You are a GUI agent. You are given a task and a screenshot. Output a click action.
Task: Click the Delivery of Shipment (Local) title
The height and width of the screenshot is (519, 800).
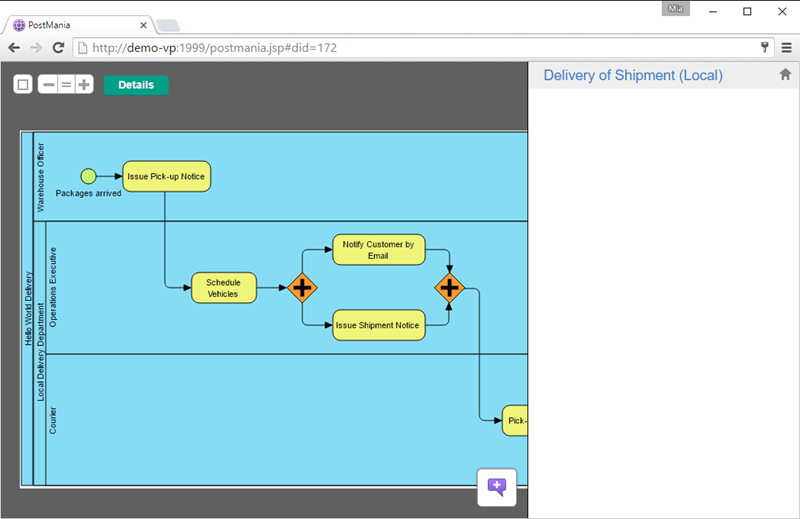[632, 75]
